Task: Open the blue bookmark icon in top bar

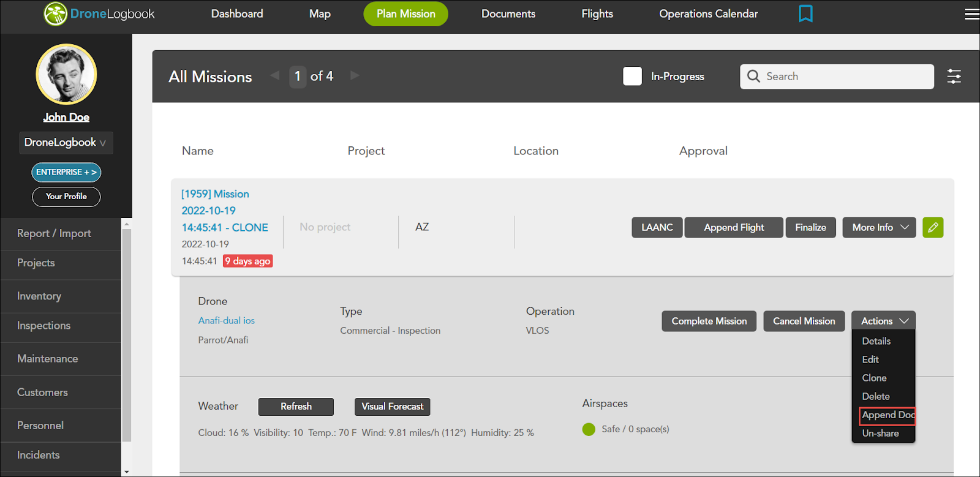Action: [805, 13]
